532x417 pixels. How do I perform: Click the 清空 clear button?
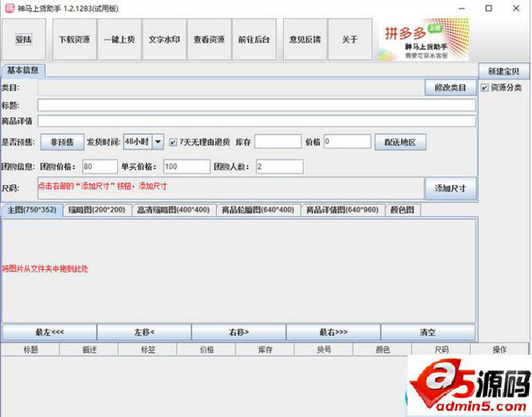[x=428, y=332]
